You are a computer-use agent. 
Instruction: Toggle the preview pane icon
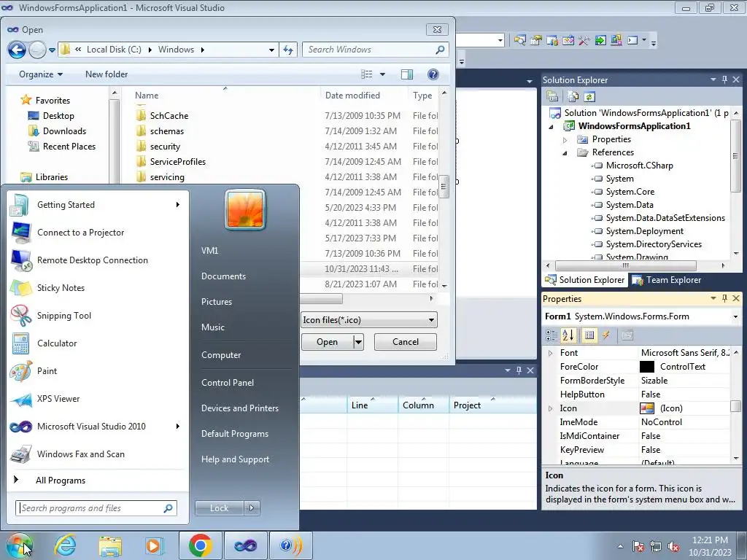[407, 74]
